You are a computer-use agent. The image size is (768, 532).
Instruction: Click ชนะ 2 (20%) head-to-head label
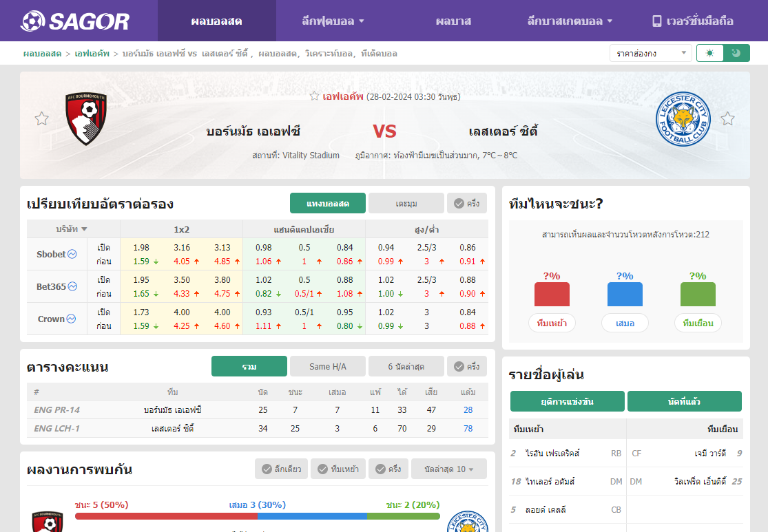(x=413, y=504)
